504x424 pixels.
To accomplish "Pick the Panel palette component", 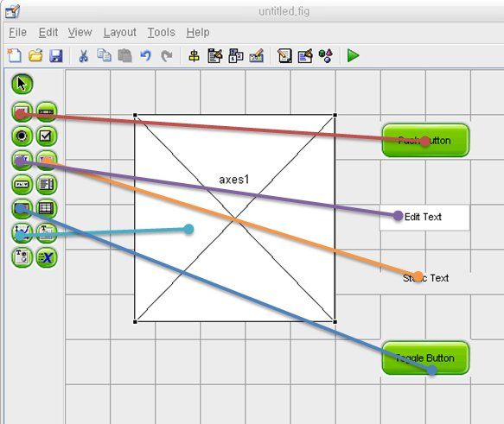I will pos(47,233).
